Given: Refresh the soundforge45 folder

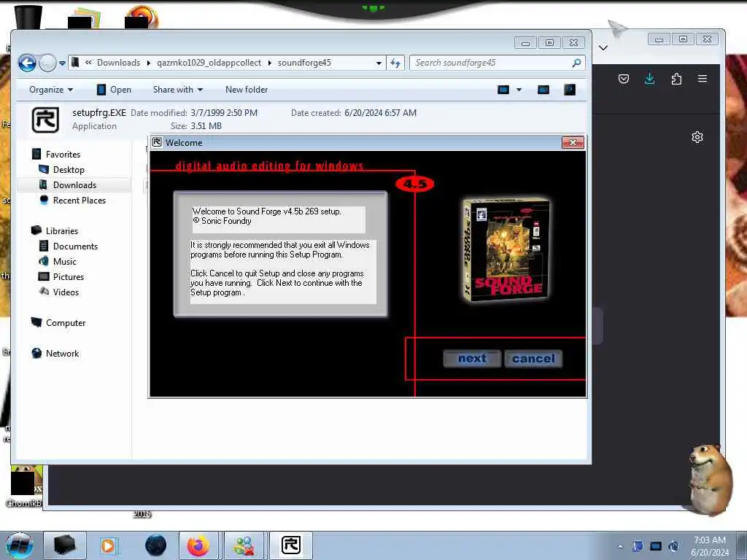Looking at the screenshot, I should 395,63.
